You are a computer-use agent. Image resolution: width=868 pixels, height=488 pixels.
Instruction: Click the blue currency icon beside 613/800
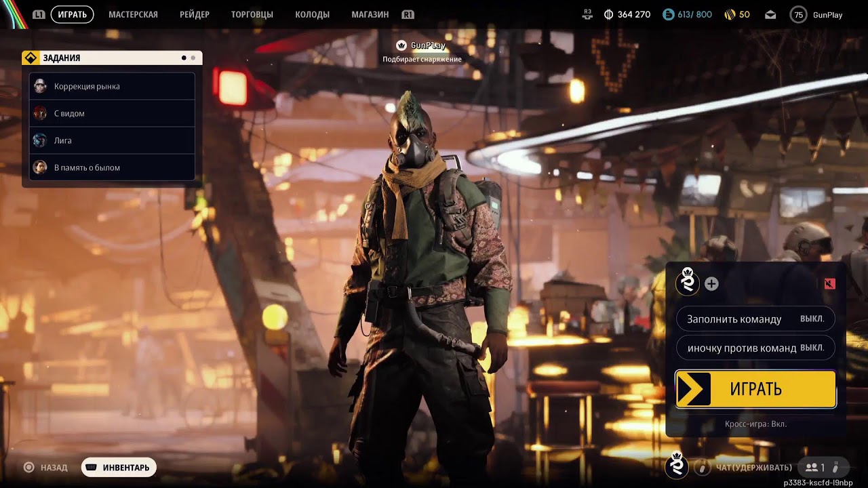pyautogui.click(x=669, y=14)
